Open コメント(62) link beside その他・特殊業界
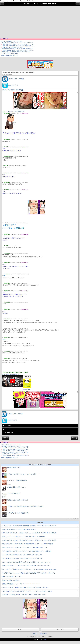 pyautogui.click(x=6, y=90)
